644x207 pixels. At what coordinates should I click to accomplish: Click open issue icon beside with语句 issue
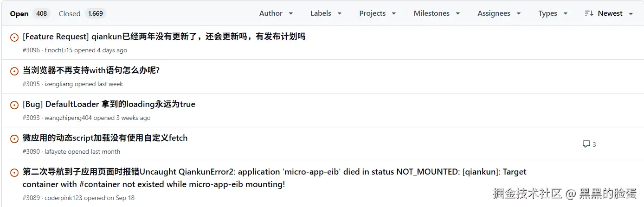pyautogui.click(x=14, y=71)
